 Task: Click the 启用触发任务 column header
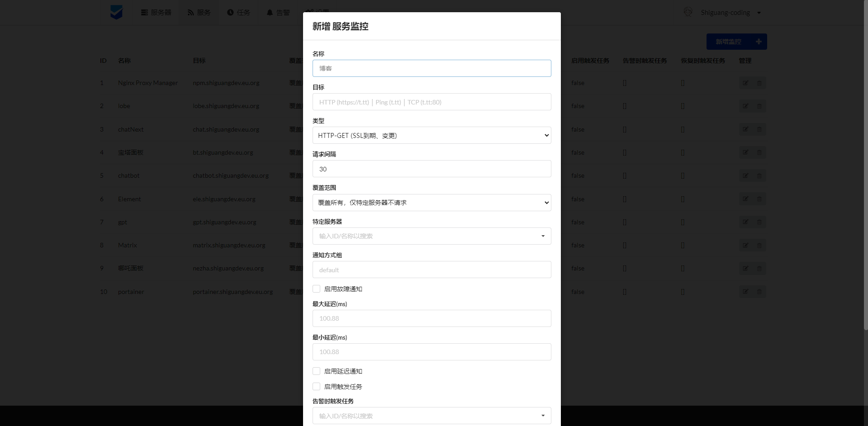pyautogui.click(x=590, y=61)
